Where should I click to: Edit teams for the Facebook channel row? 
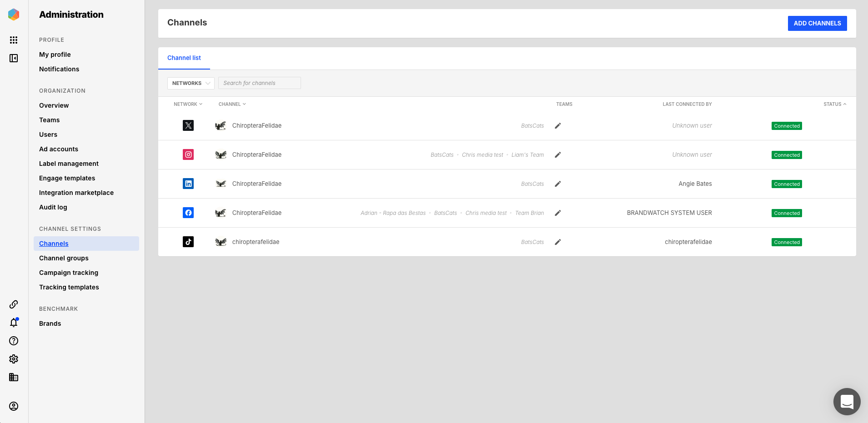click(558, 213)
